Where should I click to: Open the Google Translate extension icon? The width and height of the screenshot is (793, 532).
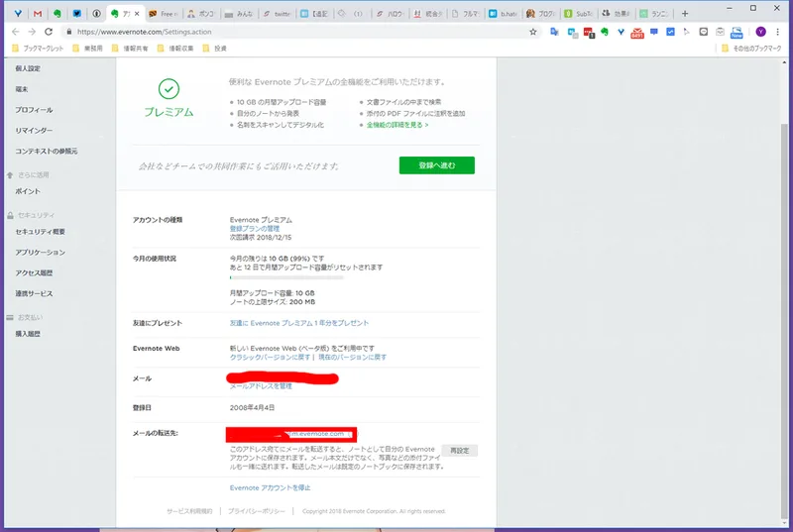[555, 32]
